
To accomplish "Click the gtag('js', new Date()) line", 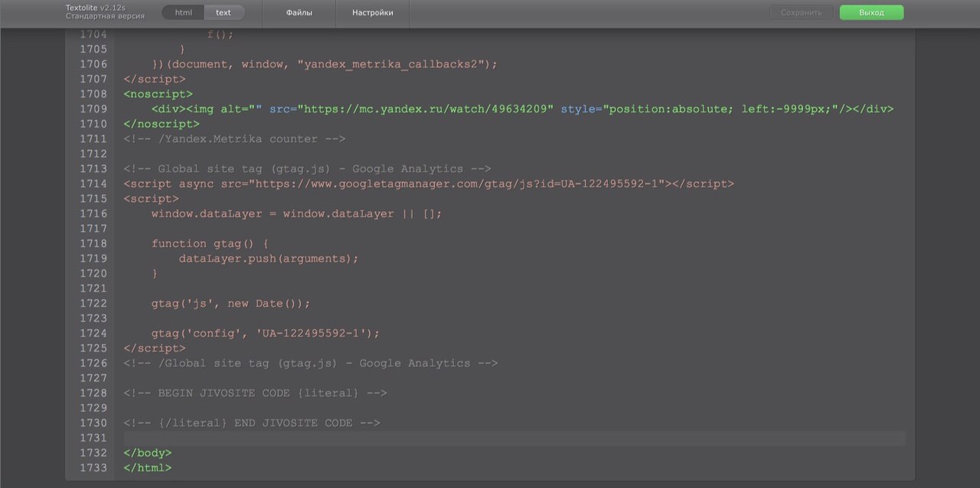I will (230, 304).
